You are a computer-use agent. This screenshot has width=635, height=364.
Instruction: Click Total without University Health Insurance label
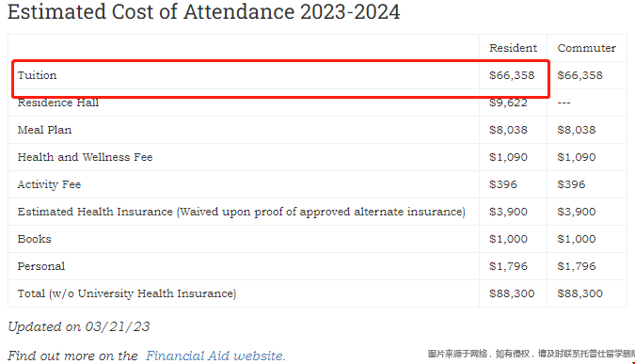point(127,293)
